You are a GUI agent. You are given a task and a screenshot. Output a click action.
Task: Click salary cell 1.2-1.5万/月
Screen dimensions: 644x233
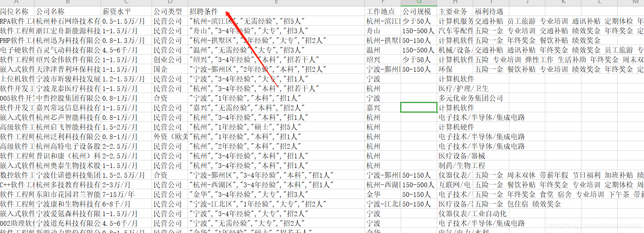coord(127,79)
